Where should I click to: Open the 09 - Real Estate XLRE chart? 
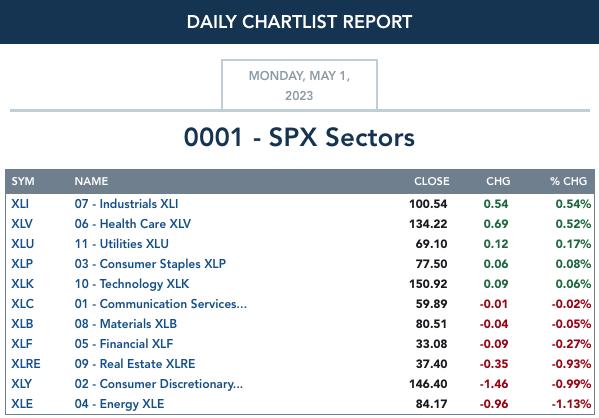[x=135, y=363]
